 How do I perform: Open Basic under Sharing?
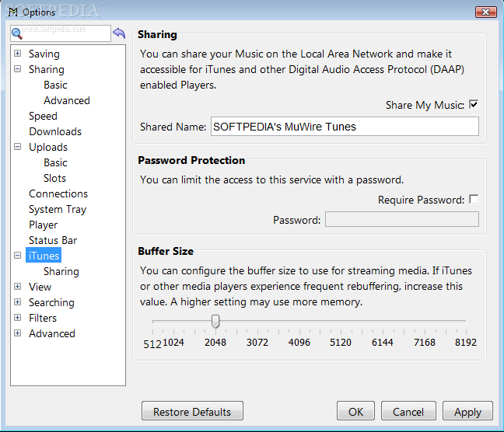55,85
